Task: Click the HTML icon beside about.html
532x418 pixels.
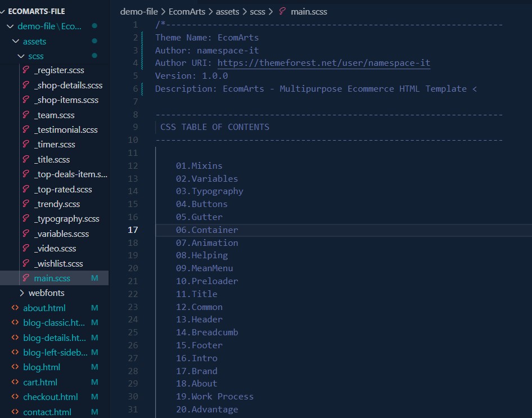Action: (x=15, y=308)
